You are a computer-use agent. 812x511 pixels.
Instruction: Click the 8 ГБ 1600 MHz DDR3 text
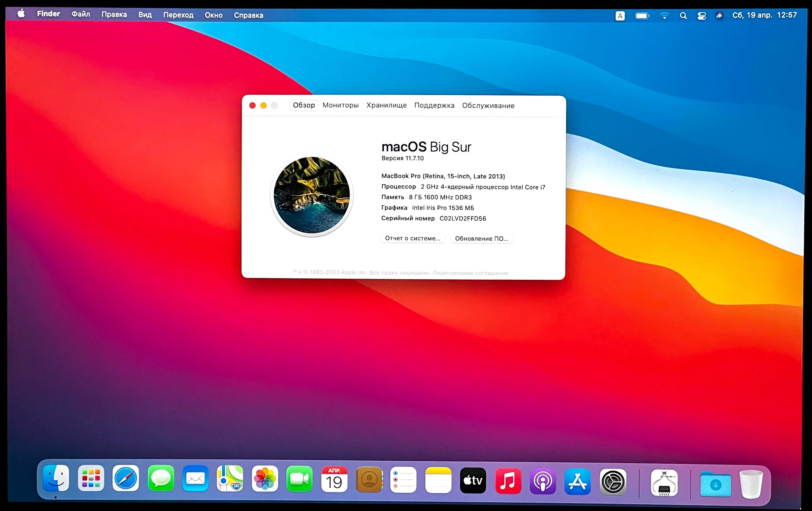click(440, 197)
